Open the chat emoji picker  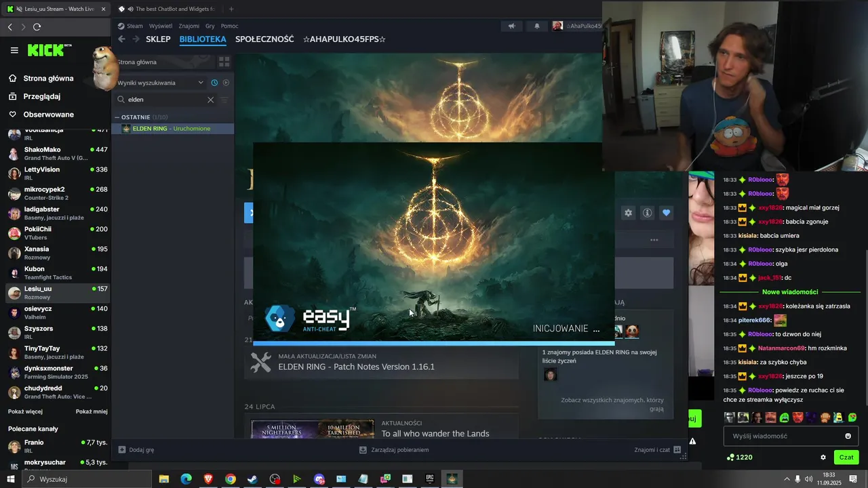848,436
